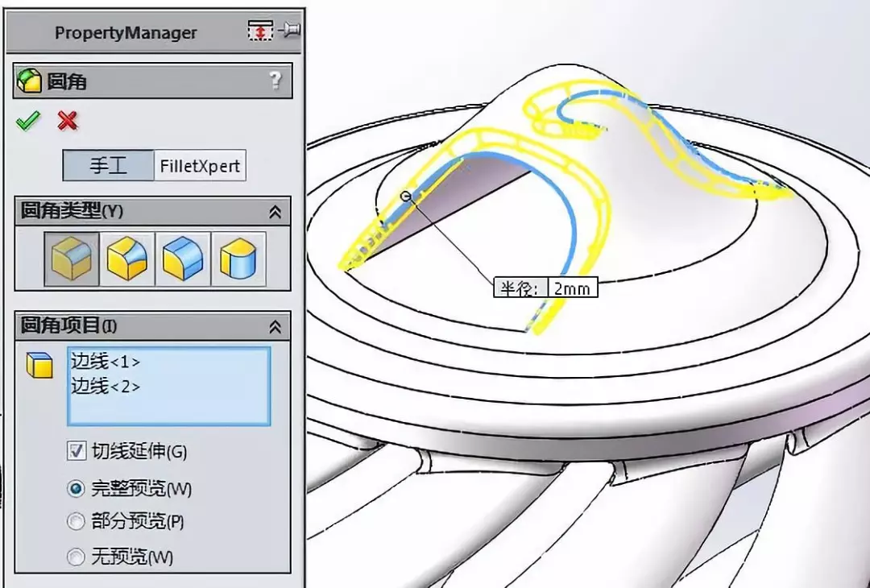Select the 部分预览(P) radio button
Image resolution: width=870 pixels, height=588 pixels.
[76, 521]
